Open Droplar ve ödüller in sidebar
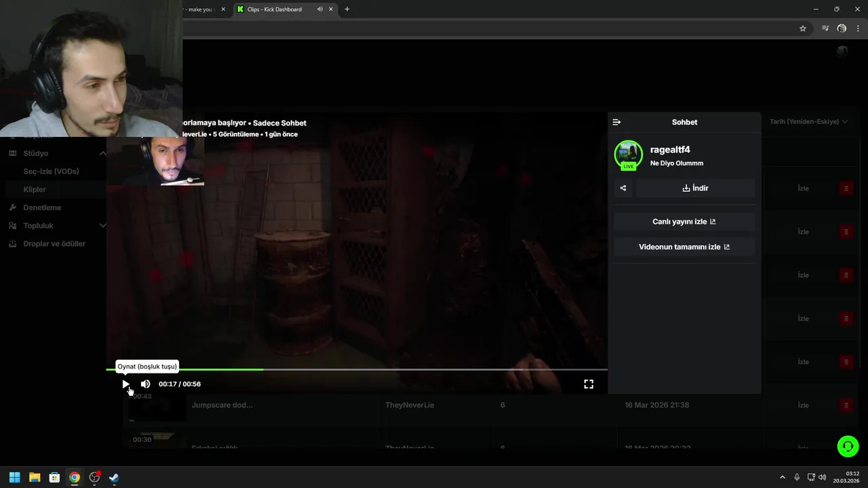The image size is (868, 488). click(54, 244)
